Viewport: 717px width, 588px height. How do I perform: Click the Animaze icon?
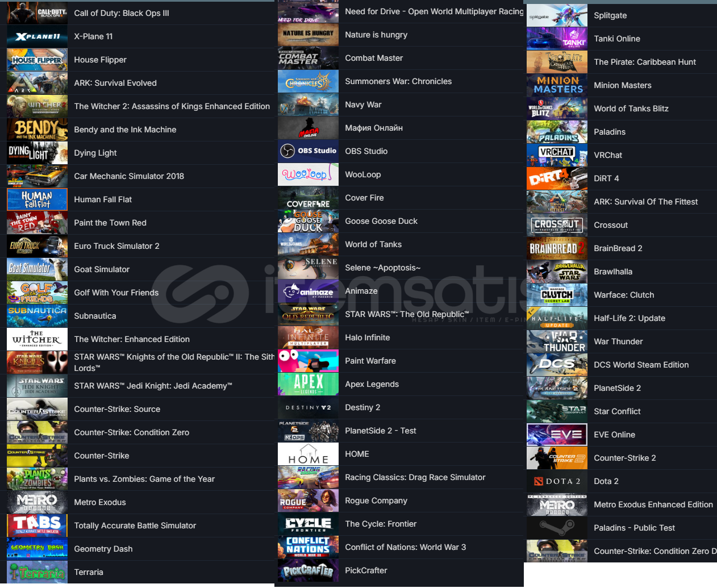pos(308,291)
